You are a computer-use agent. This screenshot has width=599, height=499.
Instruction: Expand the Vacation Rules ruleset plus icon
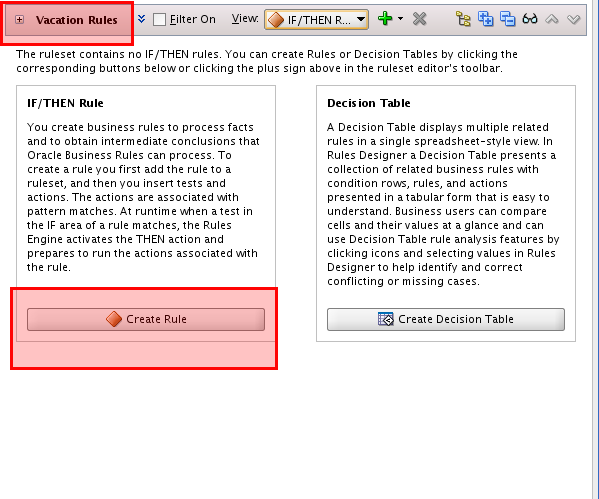19,19
